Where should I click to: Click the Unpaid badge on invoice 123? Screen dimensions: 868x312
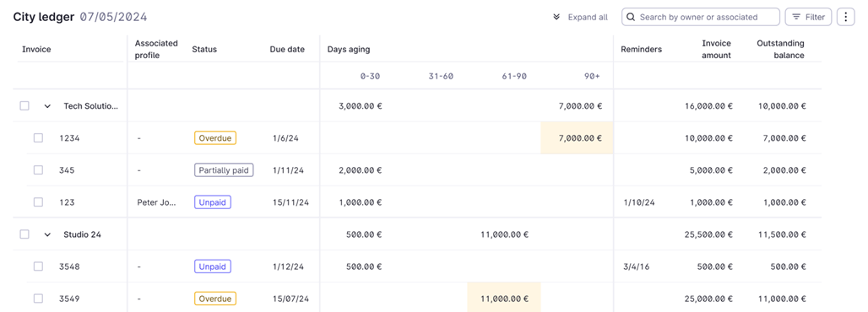click(x=213, y=202)
